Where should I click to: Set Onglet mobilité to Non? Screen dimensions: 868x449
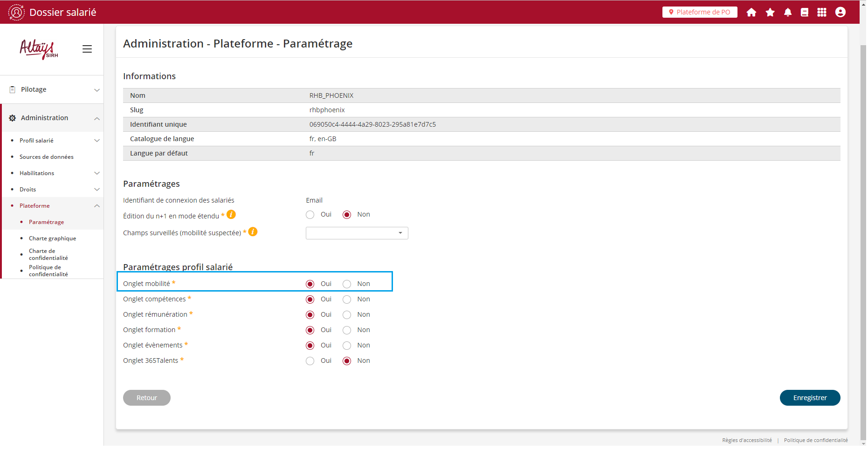(x=347, y=284)
